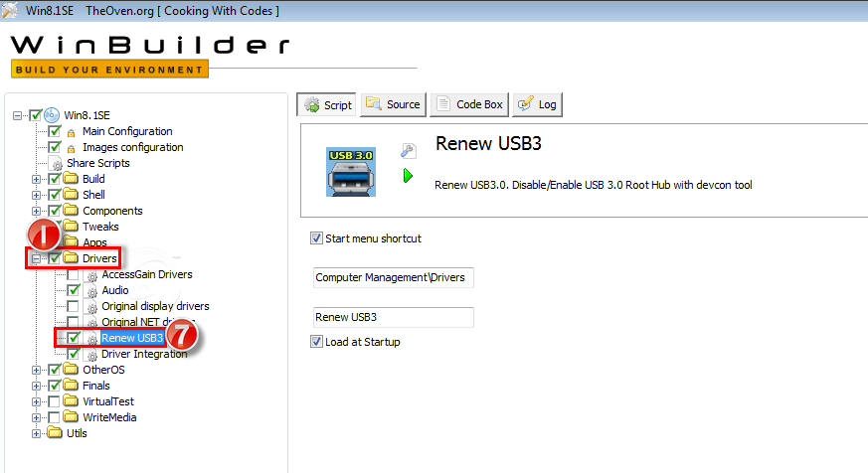Click the Build folder icon
This screenshot has width=868, height=473.
pyautogui.click(x=71, y=178)
